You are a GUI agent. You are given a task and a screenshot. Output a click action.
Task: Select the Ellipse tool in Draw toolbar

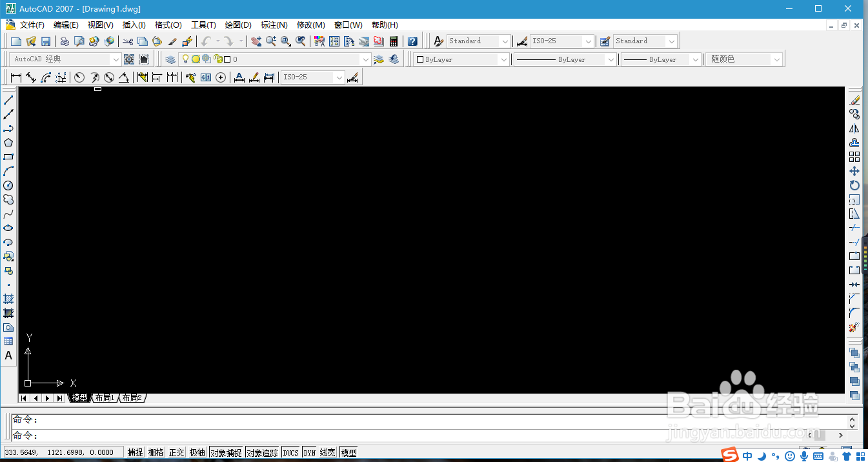click(x=8, y=228)
